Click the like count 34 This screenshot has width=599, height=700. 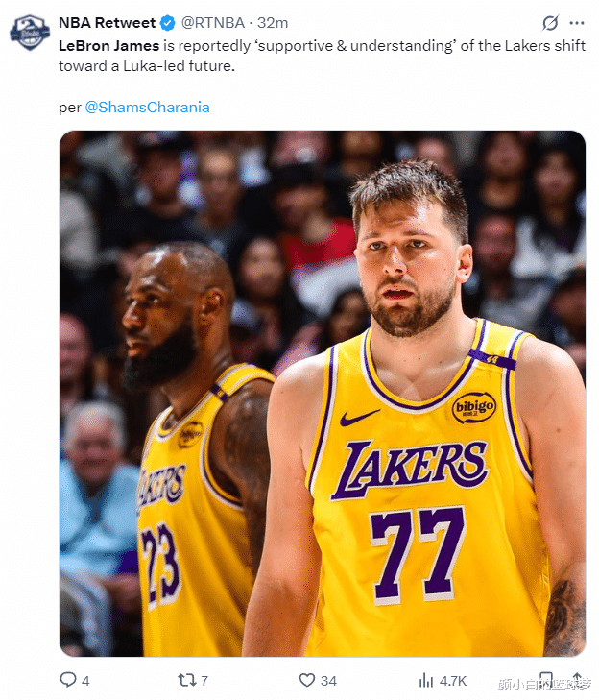coord(328,681)
